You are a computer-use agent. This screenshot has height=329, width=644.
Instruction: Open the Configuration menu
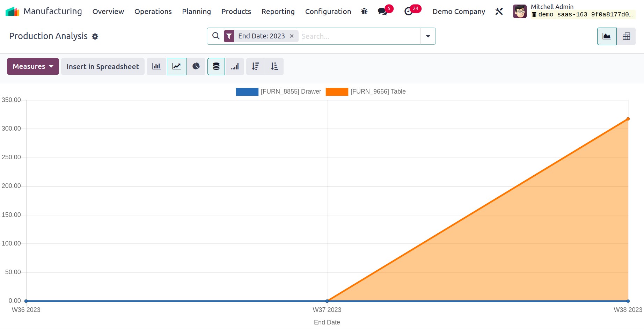(328, 12)
